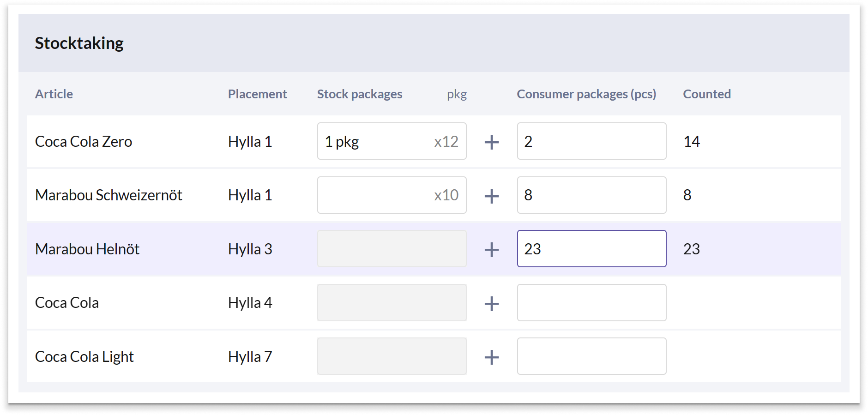The image size is (868, 415).
Task: Click disabled stock packages field for Coca Cola
Action: (392, 302)
